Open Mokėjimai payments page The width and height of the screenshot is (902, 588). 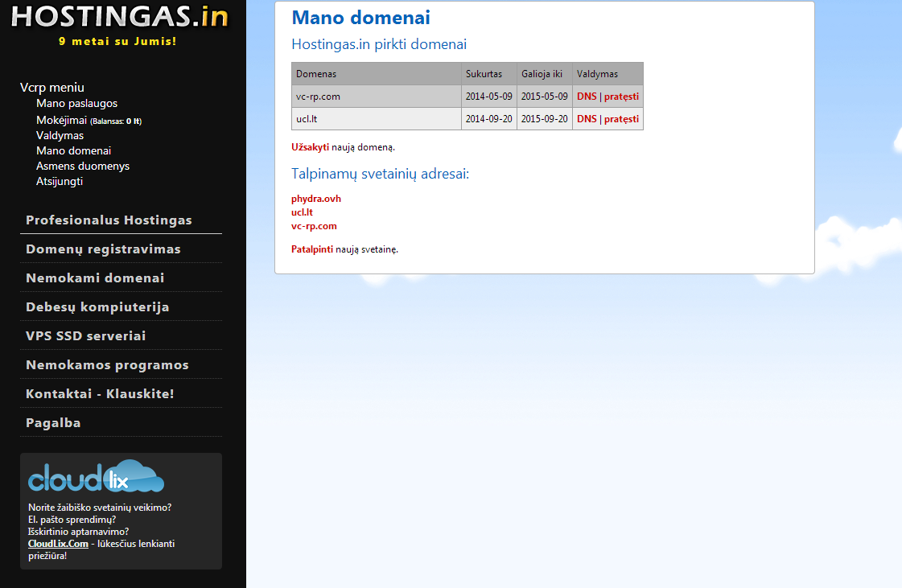tap(61, 120)
